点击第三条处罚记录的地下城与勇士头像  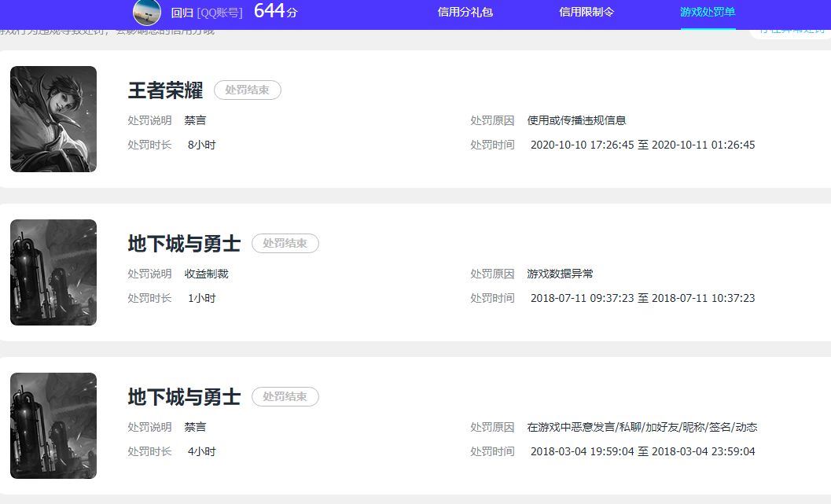pyautogui.click(x=53, y=425)
